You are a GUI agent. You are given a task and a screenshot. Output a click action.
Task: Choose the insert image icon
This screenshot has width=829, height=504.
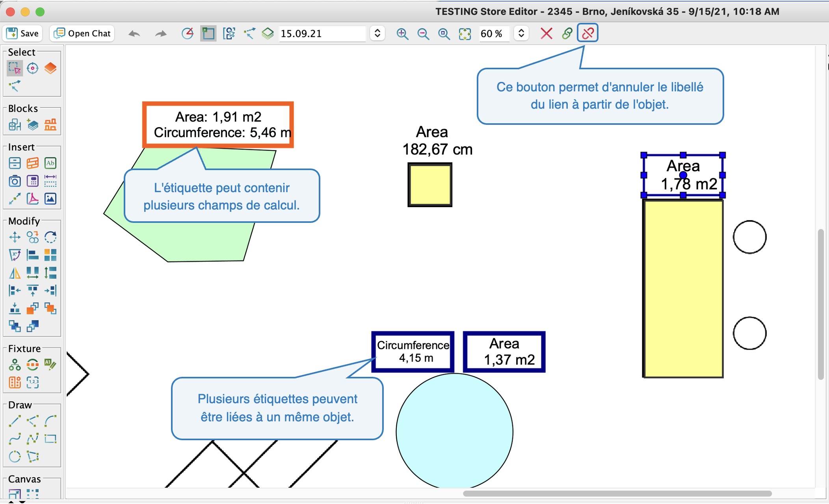50,198
